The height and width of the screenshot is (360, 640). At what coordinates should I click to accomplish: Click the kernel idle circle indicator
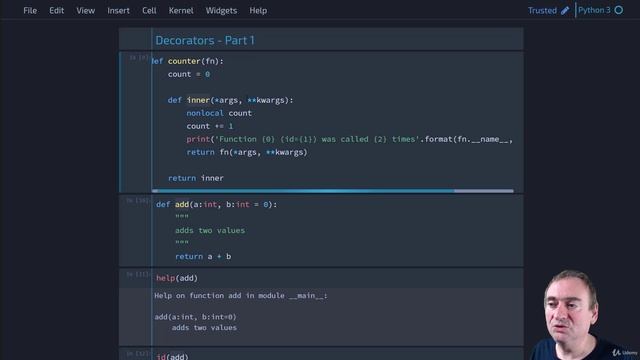click(x=619, y=10)
